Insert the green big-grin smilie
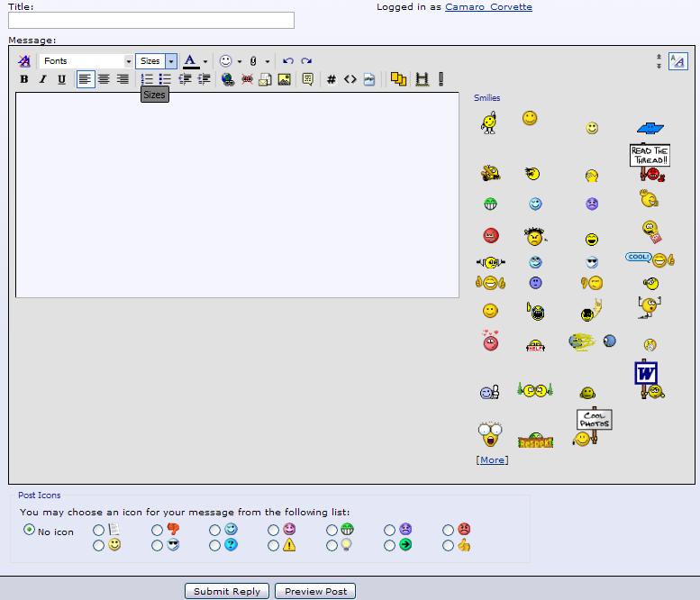 click(491, 204)
